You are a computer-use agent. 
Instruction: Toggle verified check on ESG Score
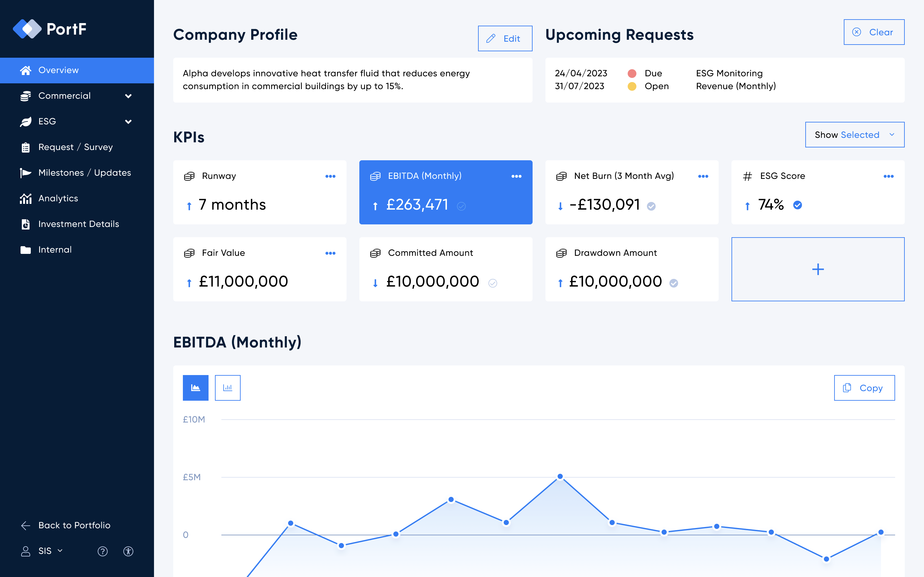[798, 205]
